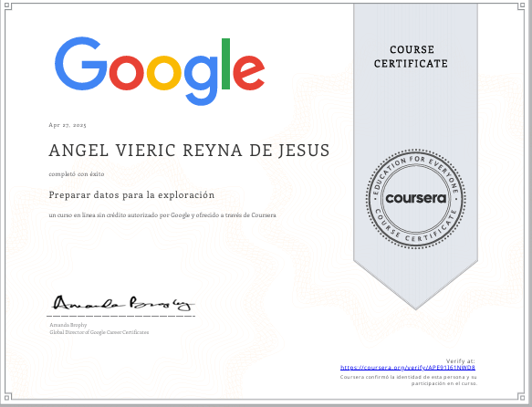Click 'Global Director of Google Career Certificates' text

pyautogui.click(x=99, y=332)
